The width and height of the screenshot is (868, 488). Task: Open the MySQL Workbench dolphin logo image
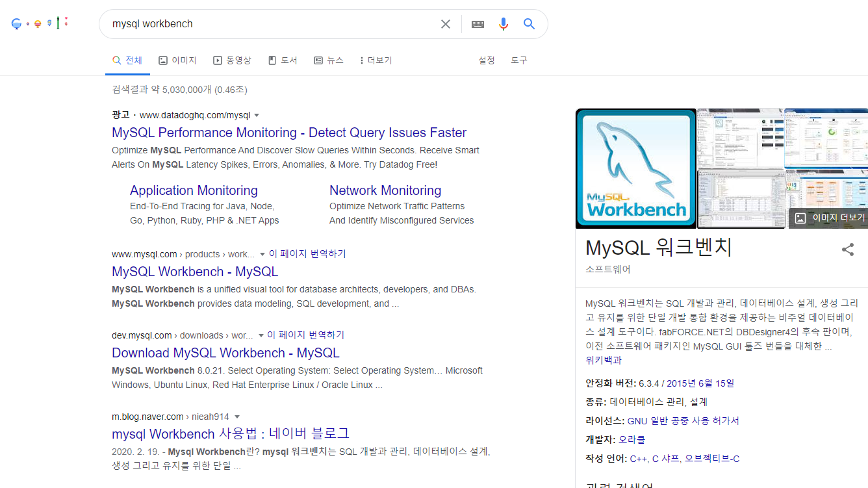coord(636,168)
